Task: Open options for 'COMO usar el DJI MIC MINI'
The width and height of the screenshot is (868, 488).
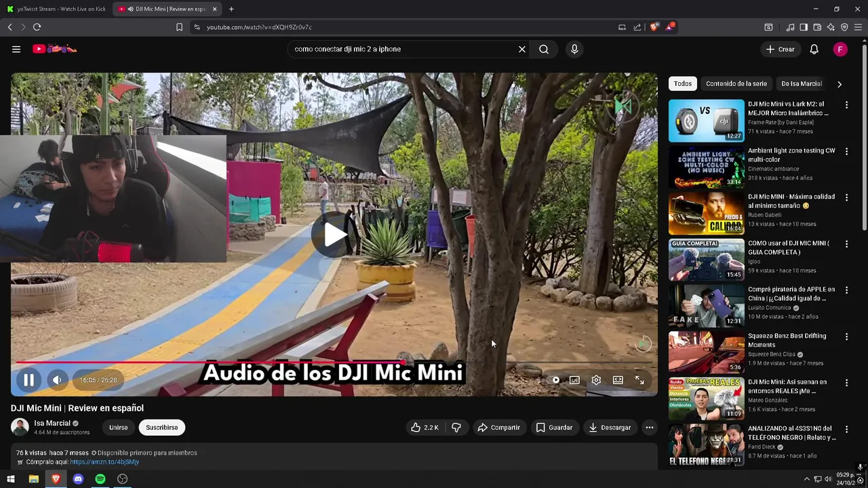Action: pyautogui.click(x=846, y=244)
